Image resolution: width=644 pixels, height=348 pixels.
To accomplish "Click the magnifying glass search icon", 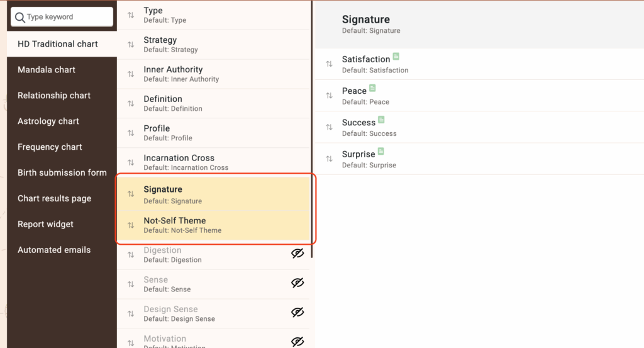I will [20, 17].
